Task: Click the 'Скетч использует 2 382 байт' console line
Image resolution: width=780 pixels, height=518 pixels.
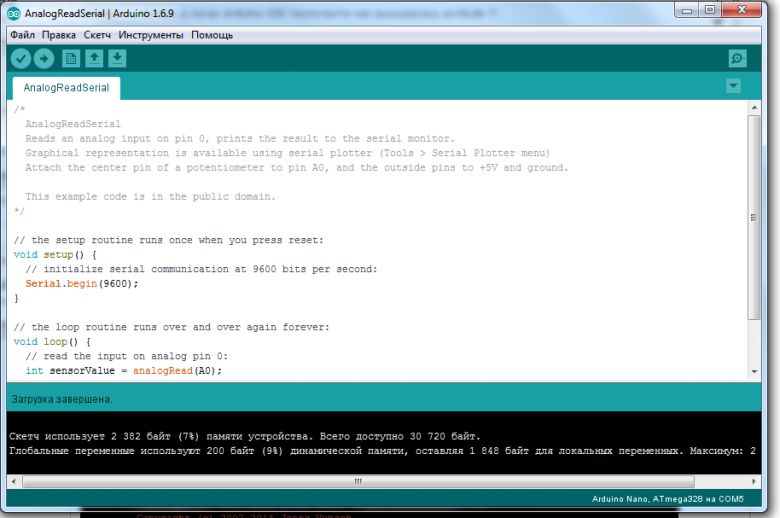Action: tap(245, 436)
